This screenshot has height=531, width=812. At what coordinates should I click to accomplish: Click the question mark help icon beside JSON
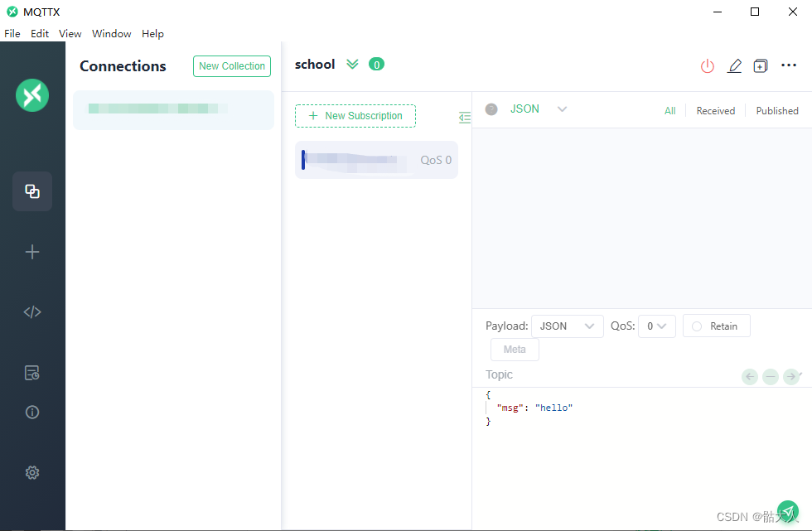coord(491,109)
